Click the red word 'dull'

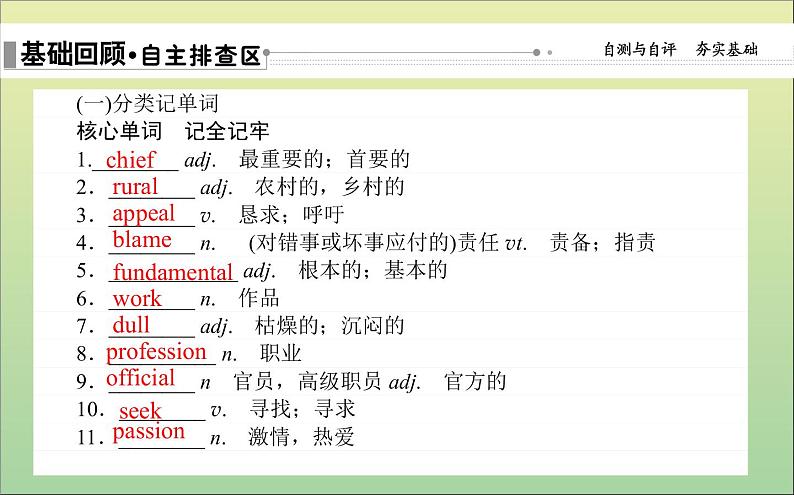[131, 325]
